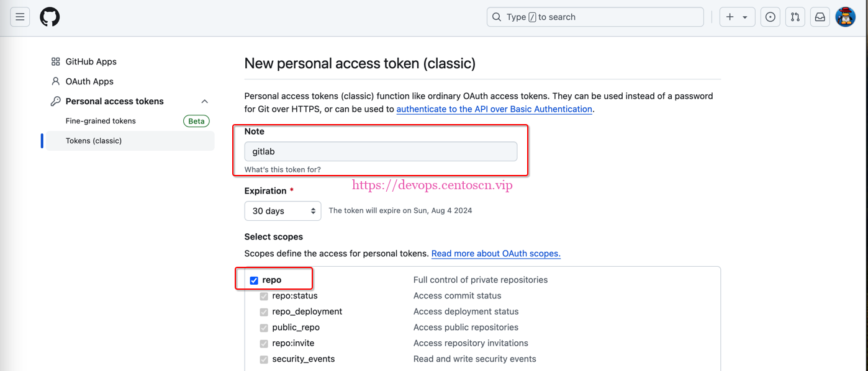The height and width of the screenshot is (371, 868).
Task: Click the plus icon to create new
Action: click(x=730, y=17)
